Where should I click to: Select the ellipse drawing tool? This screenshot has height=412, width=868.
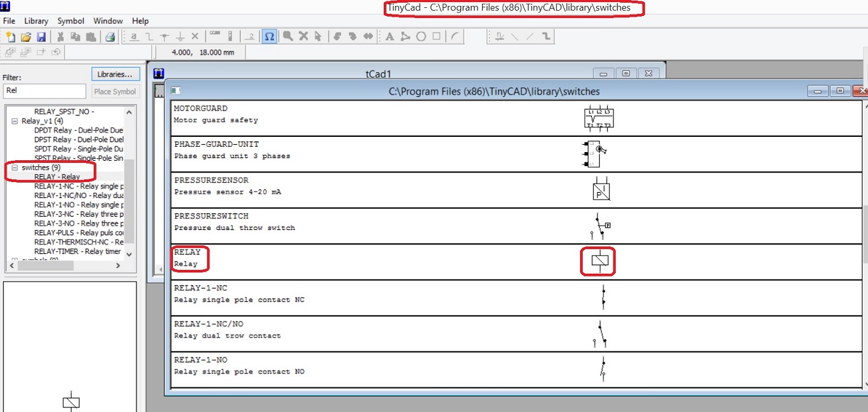click(x=421, y=37)
